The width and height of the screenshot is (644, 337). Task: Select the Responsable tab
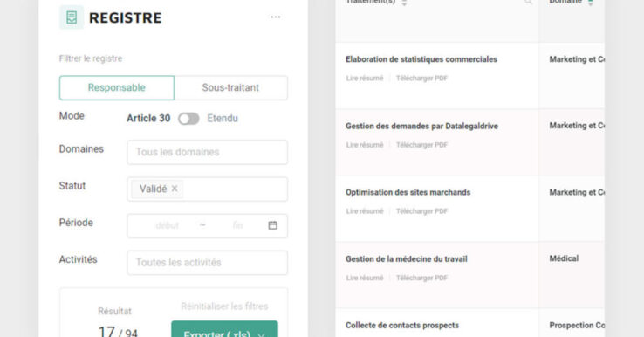117,87
